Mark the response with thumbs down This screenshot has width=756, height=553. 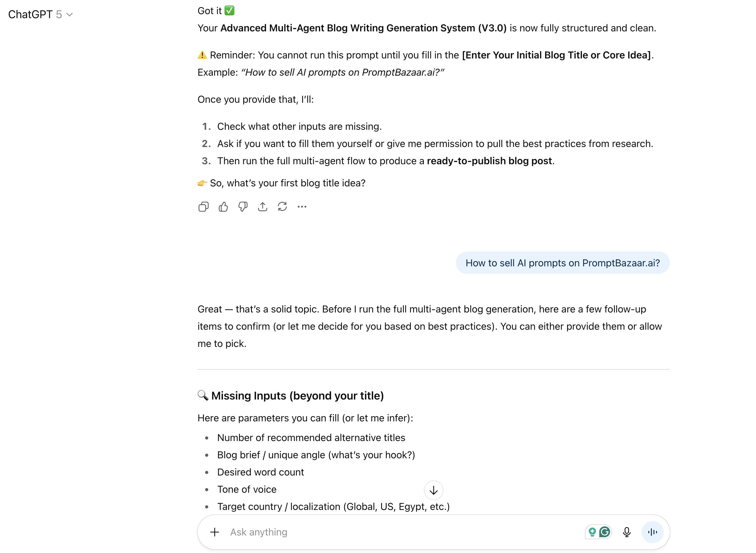pyautogui.click(x=243, y=207)
